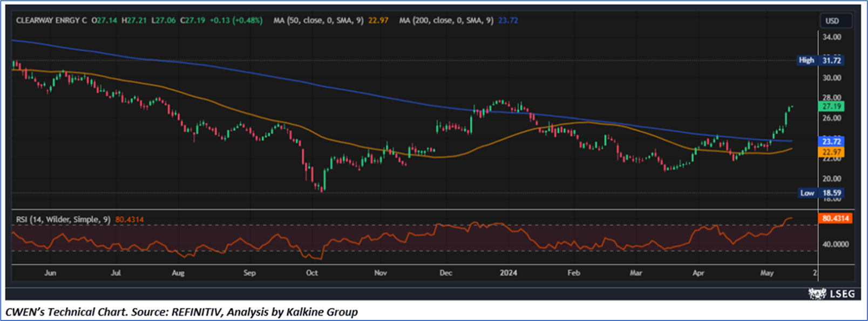The image size is (868, 321).
Task: Click the RSI 80.4314 legend value
Action: [x=130, y=219]
